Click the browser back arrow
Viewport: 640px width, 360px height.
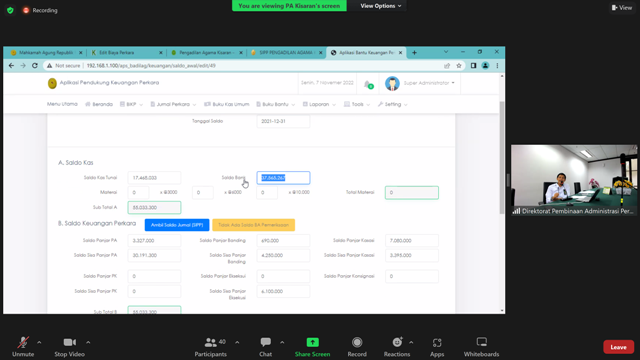(x=11, y=66)
